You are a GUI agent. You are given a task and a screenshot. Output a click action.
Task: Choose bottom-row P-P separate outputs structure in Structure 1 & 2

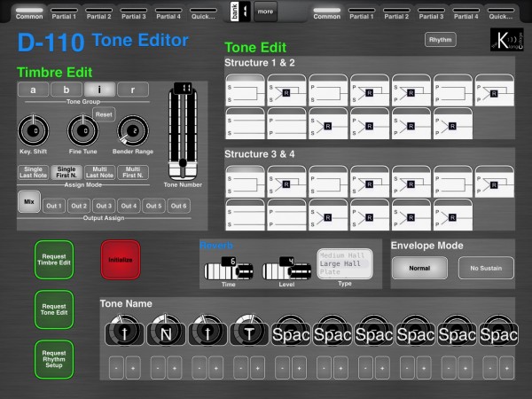pyautogui.click(x=286, y=123)
